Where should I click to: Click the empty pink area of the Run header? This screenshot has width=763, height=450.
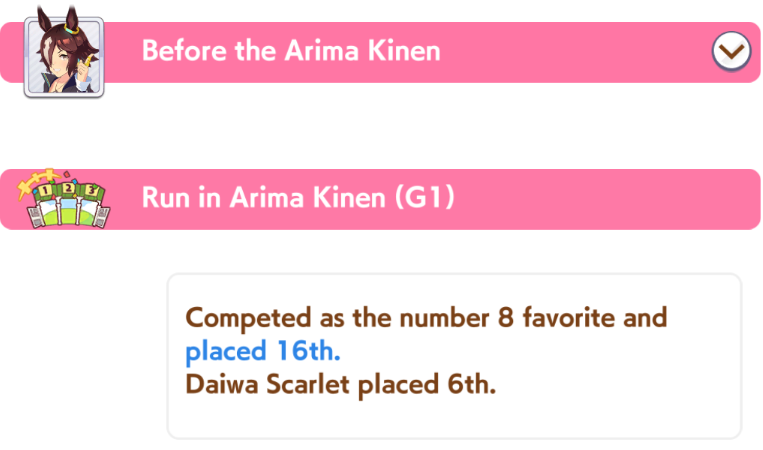[x=600, y=199]
